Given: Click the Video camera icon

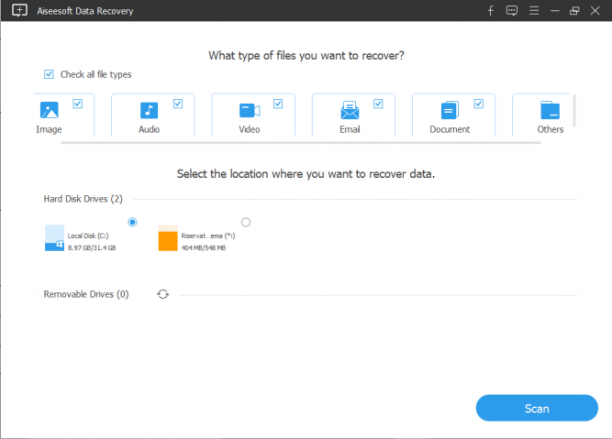Looking at the screenshot, I should pos(250,110).
